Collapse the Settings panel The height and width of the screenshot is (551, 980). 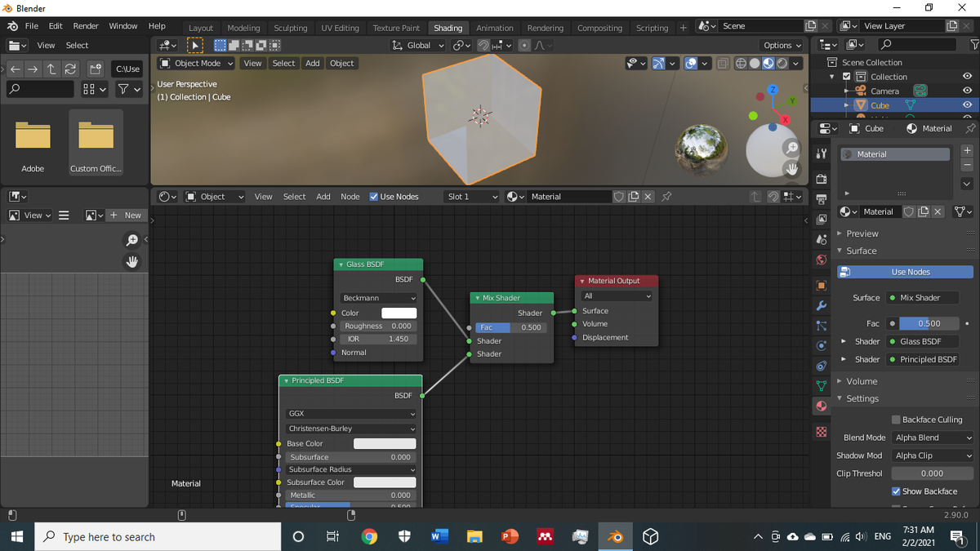click(862, 398)
